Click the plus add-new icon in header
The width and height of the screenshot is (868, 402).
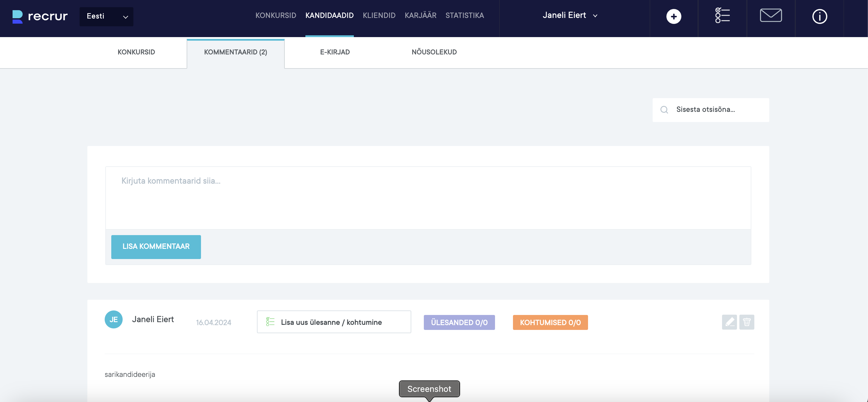coord(673,16)
